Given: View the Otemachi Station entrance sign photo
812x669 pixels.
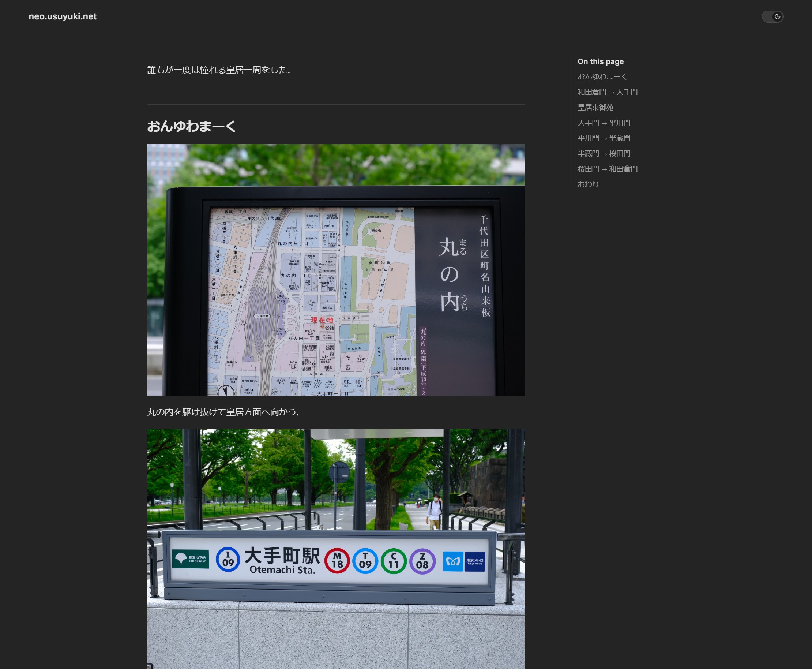Looking at the screenshot, I should point(336,547).
